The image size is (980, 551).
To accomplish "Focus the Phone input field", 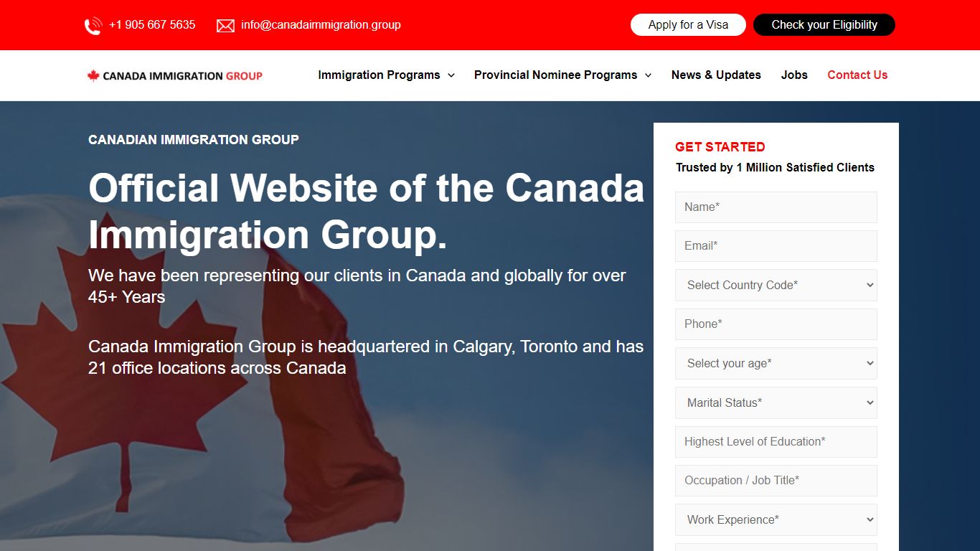I will click(776, 324).
